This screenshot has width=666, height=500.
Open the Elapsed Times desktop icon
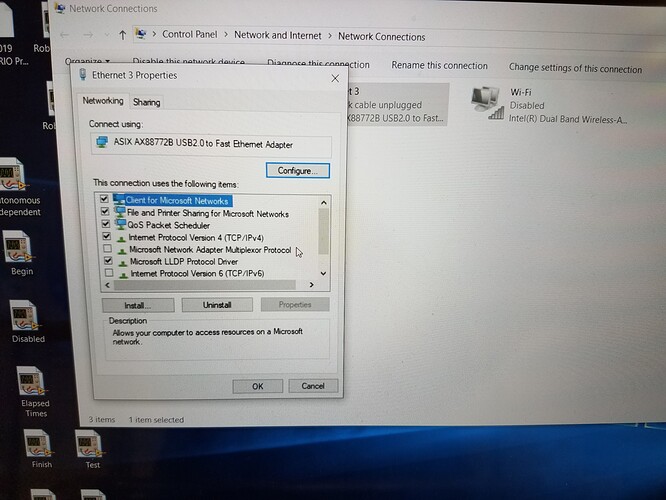[x=33, y=392]
